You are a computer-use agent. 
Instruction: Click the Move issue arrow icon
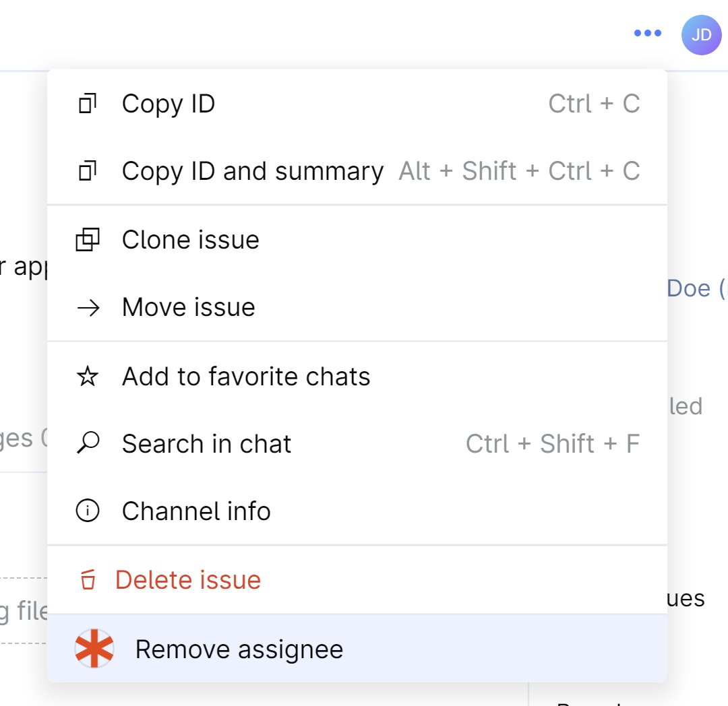(87, 307)
